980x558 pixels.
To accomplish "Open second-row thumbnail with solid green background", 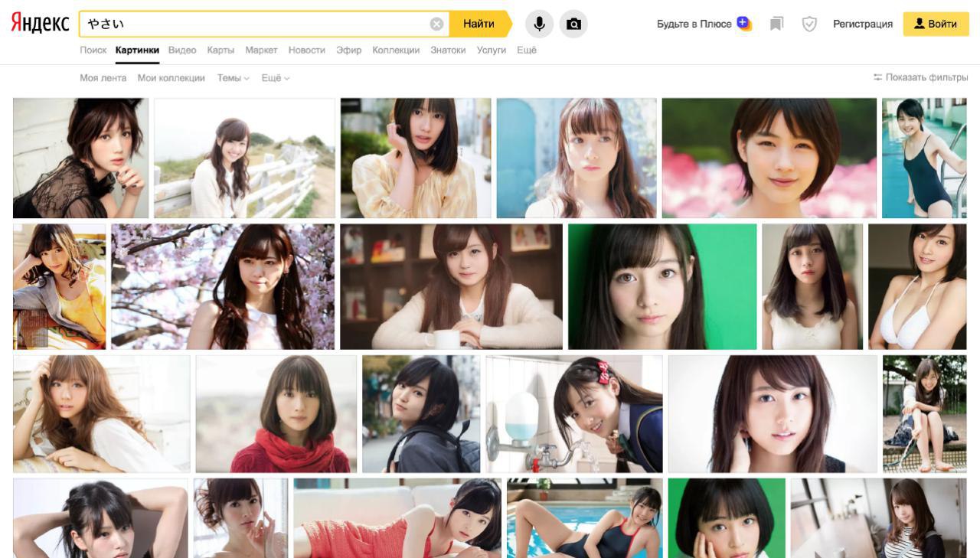I will click(662, 286).
